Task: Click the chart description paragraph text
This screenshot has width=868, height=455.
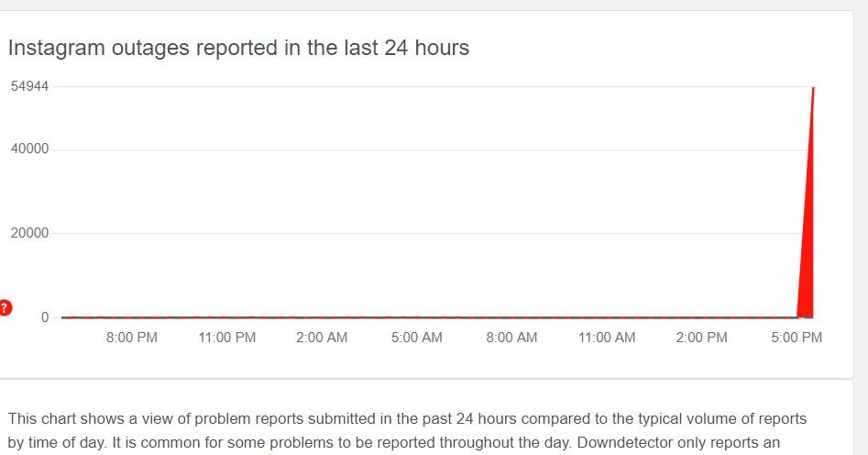Action: [407, 430]
